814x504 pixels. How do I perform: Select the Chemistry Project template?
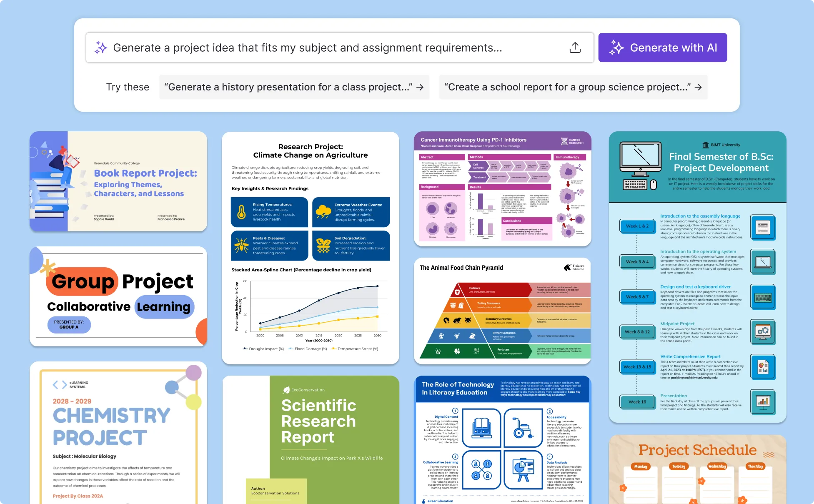[118, 429]
